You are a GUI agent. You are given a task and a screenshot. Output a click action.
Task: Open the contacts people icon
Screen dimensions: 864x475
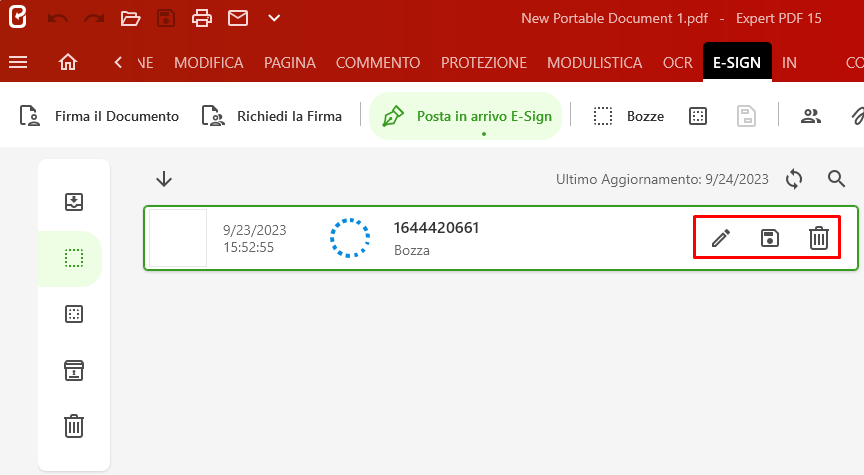point(811,116)
